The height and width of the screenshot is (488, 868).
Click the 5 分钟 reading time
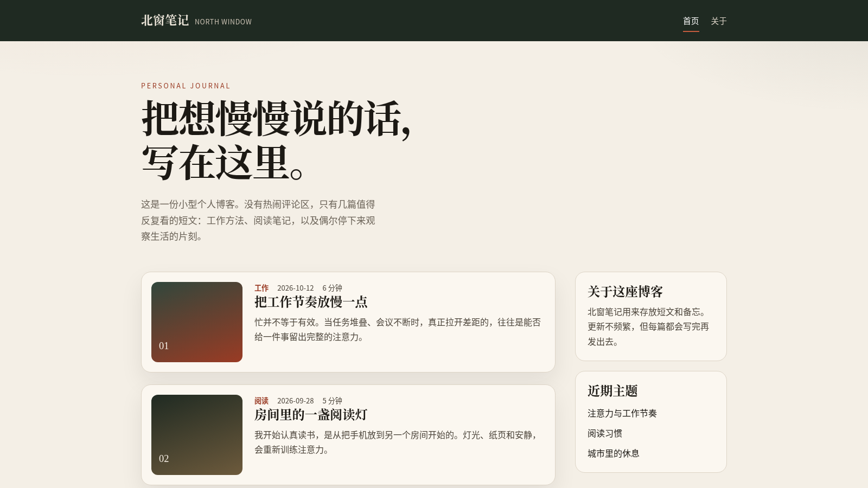(333, 401)
